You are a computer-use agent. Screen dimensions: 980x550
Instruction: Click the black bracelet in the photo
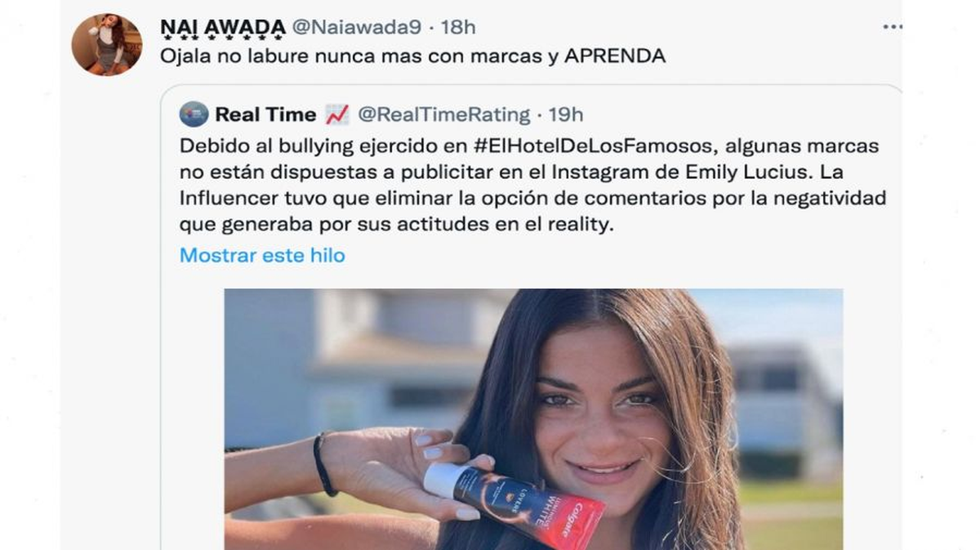tap(324, 463)
